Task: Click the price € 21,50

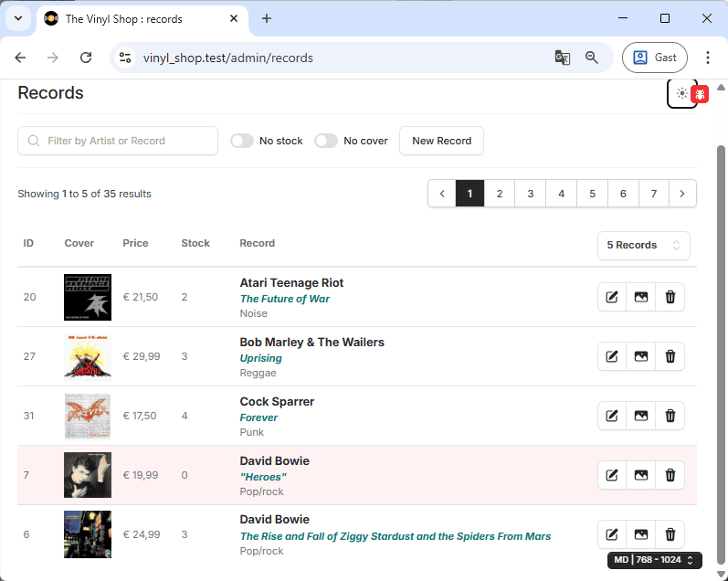Action: pos(141,297)
